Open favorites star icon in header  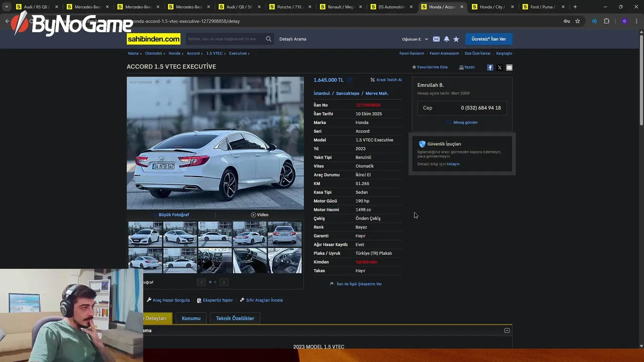[x=456, y=39]
